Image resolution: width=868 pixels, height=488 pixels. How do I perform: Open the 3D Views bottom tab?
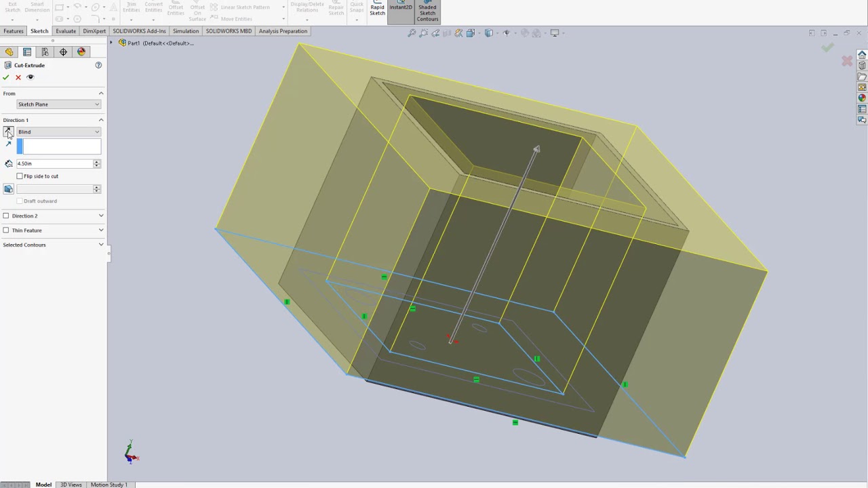(71, 485)
